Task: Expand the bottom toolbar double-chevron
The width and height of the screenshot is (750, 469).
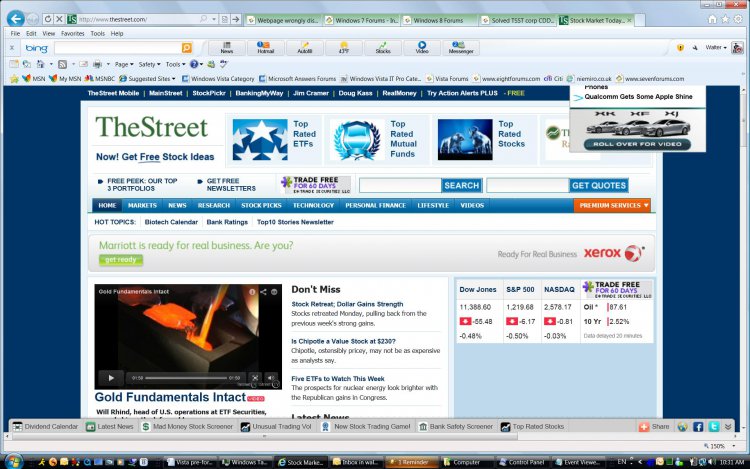Action: pyautogui.click(x=728, y=426)
